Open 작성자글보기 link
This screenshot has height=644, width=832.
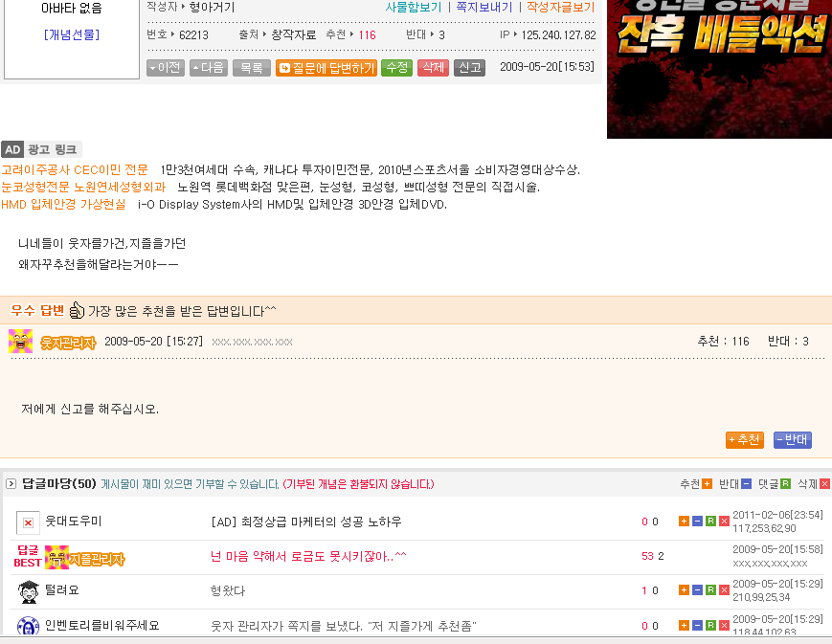point(560,7)
